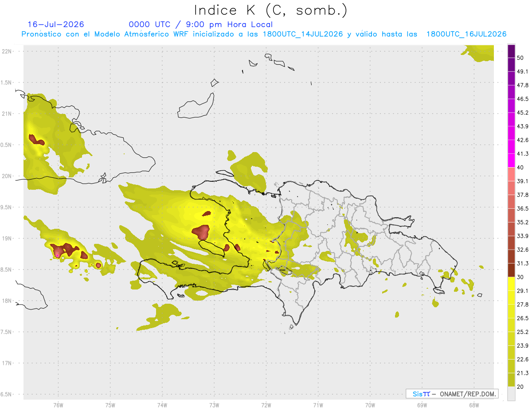Click "0000 UTC / 9:00 pm Hora Local"
Viewport: 532px width, 411px height.
(x=200, y=24)
